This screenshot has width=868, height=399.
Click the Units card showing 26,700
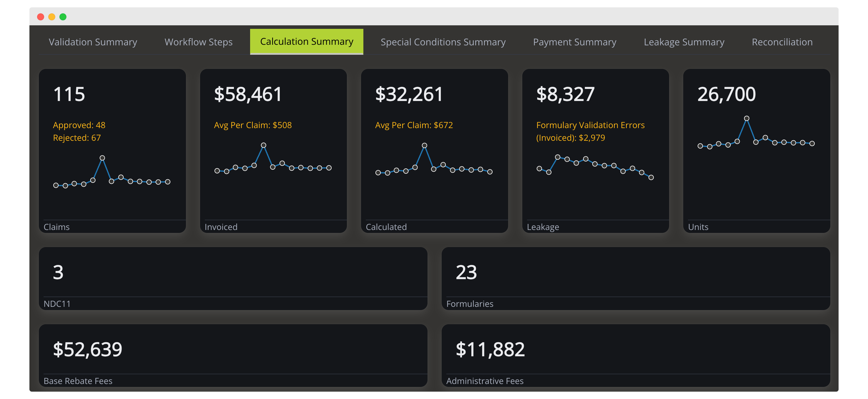click(756, 151)
